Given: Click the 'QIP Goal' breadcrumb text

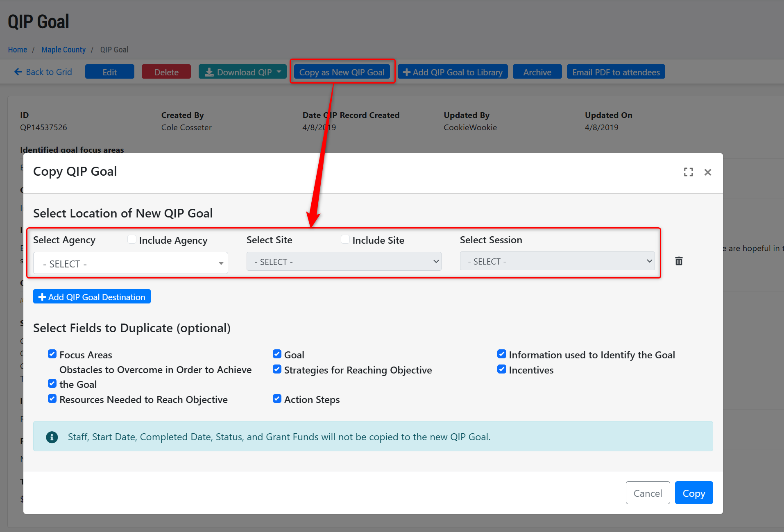Looking at the screenshot, I should point(114,50).
